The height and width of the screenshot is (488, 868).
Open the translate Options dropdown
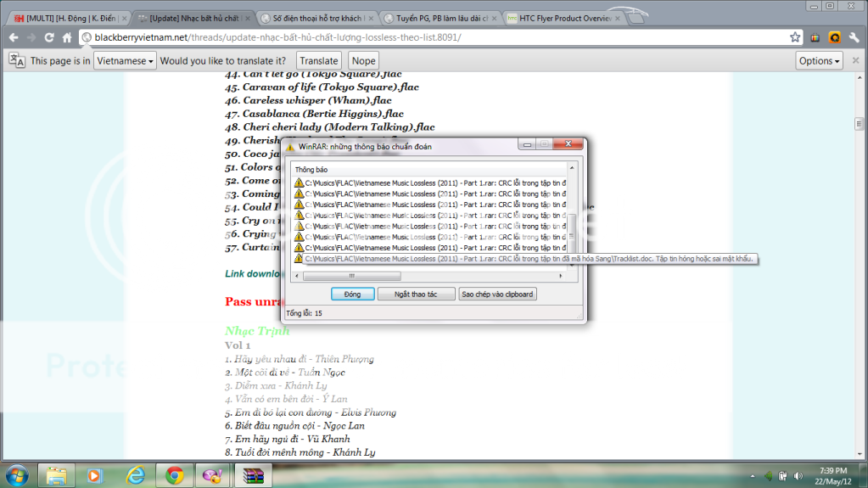pos(819,60)
